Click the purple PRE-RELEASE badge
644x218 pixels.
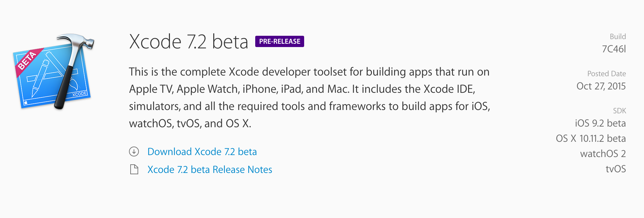pos(280,41)
